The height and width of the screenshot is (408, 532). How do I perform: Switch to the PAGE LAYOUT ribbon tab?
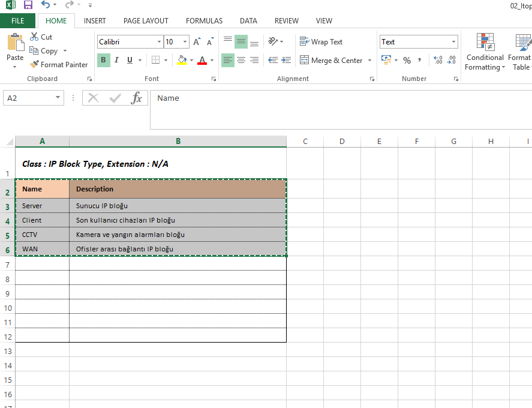pos(146,21)
